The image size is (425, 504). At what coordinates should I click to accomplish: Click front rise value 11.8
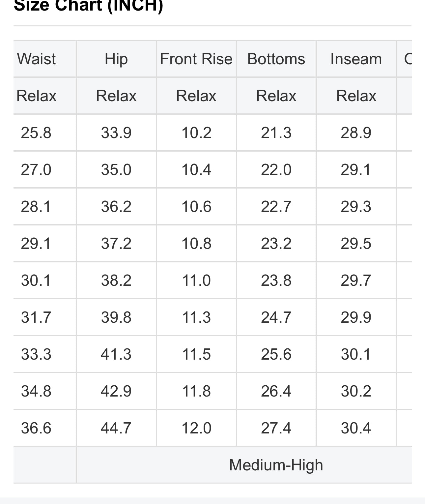[196, 391]
